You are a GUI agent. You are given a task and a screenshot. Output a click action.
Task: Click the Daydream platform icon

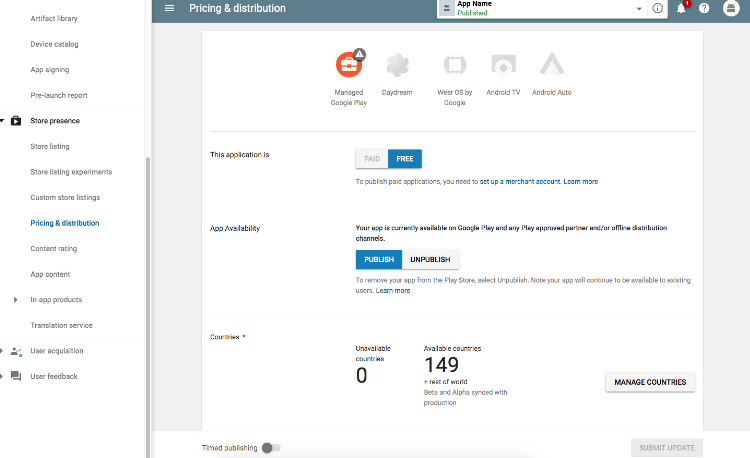pos(397,65)
